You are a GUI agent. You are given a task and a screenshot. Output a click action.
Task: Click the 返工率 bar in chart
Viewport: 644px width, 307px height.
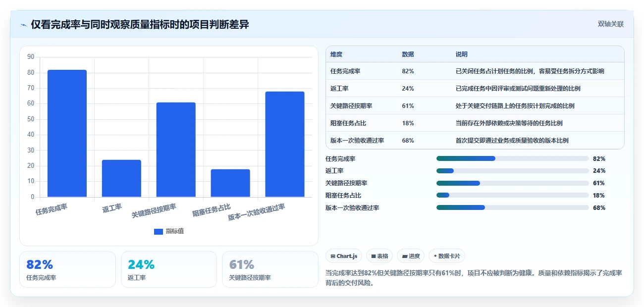point(121,178)
